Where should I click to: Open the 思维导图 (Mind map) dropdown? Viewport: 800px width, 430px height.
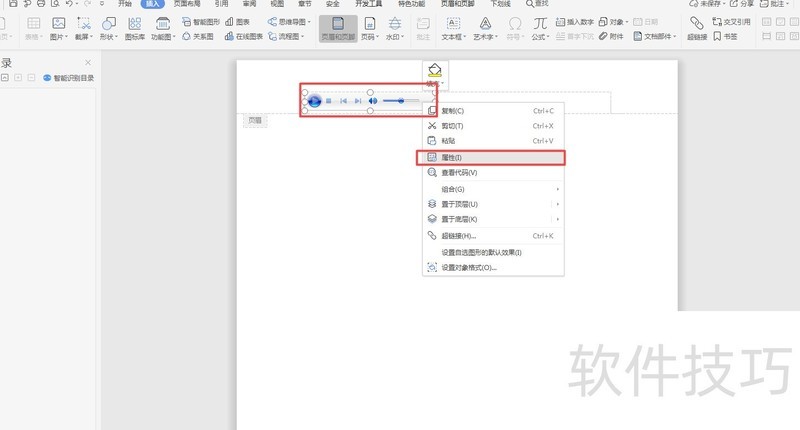289,22
